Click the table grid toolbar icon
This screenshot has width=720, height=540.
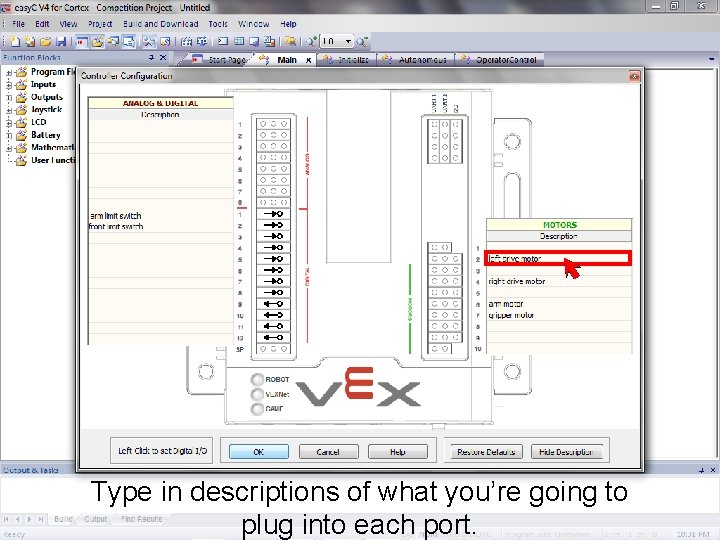(239, 42)
